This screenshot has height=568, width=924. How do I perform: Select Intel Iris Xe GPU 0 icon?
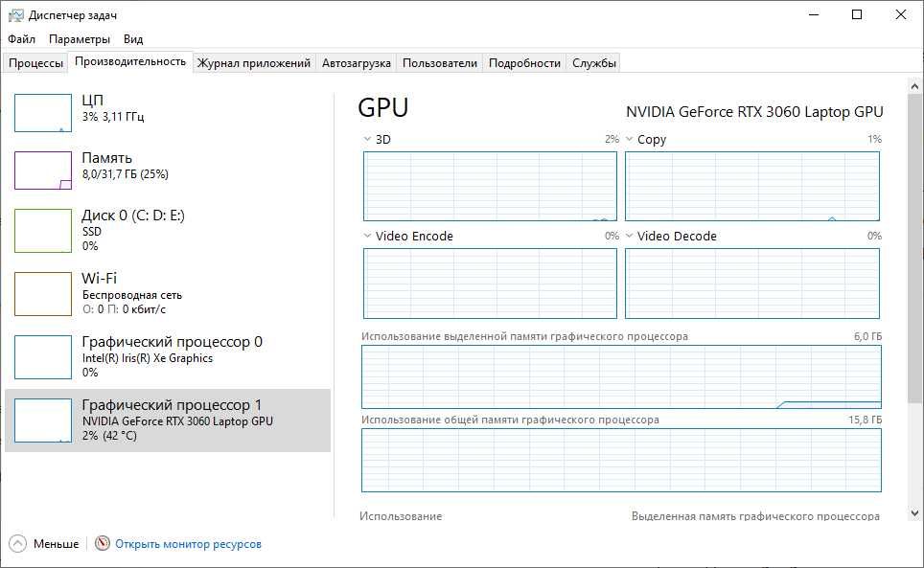tap(43, 357)
